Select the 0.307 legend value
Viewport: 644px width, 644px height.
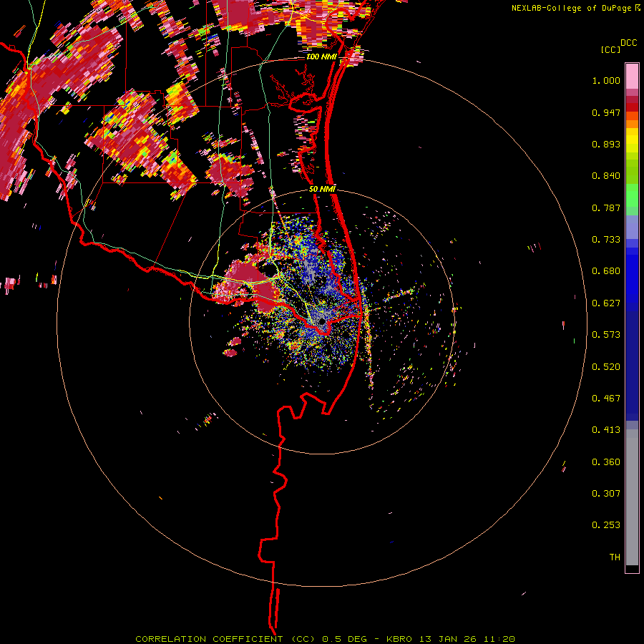click(606, 494)
